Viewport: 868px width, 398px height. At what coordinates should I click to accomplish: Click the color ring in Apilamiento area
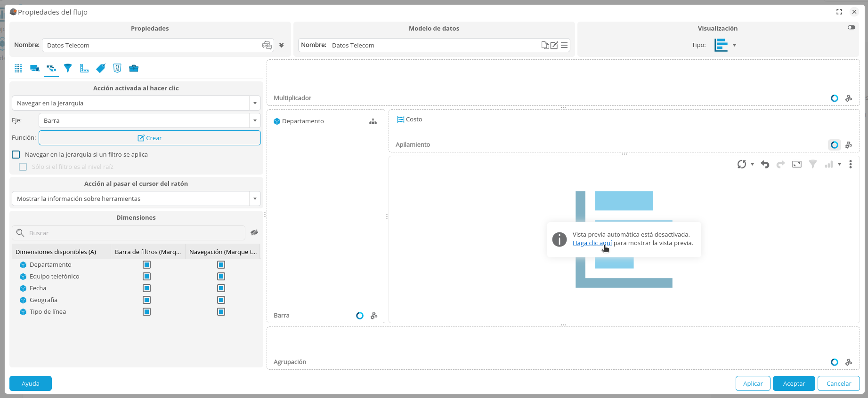point(834,145)
